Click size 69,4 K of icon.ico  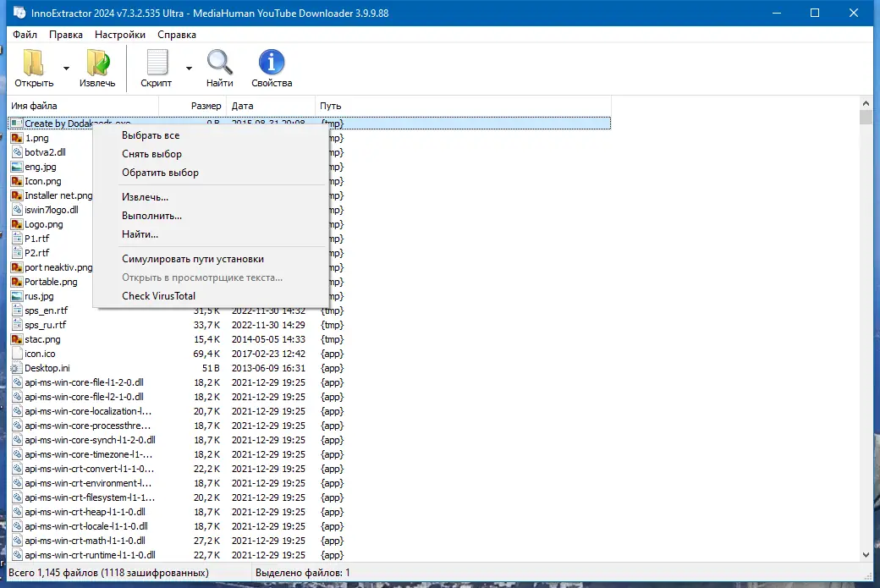[x=206, y=354]
